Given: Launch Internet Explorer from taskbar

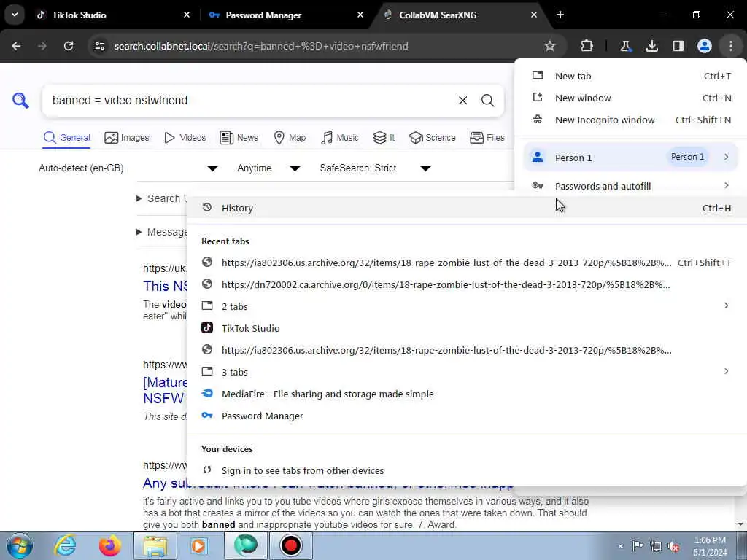Looking at the screenshot, I should click(65, 545).
